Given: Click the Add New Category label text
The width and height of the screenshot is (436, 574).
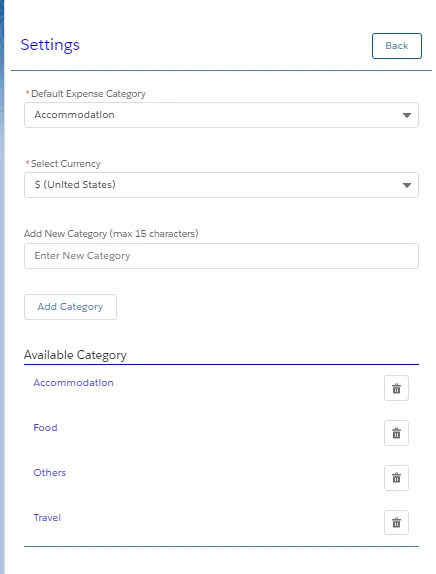Looking at the screenshot, I should [111, 234].
